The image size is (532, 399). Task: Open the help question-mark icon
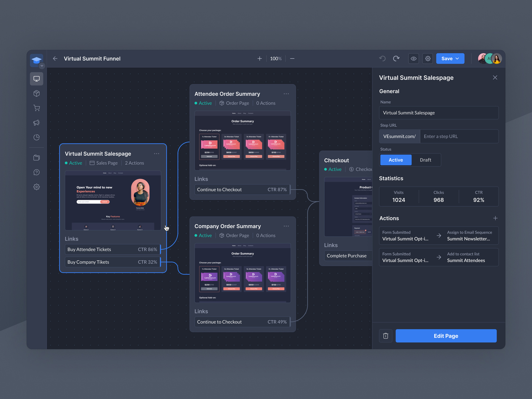pyautogui.click(x=36, y=172)
